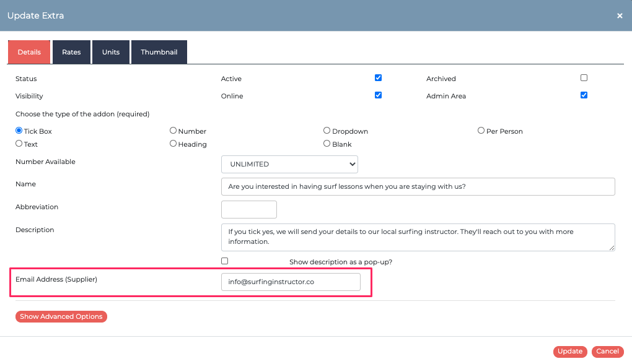Image resolution: width=632 pixels, height=364 pixels.
Task: Select the Tick Box addon type
Action: point(19,131)
